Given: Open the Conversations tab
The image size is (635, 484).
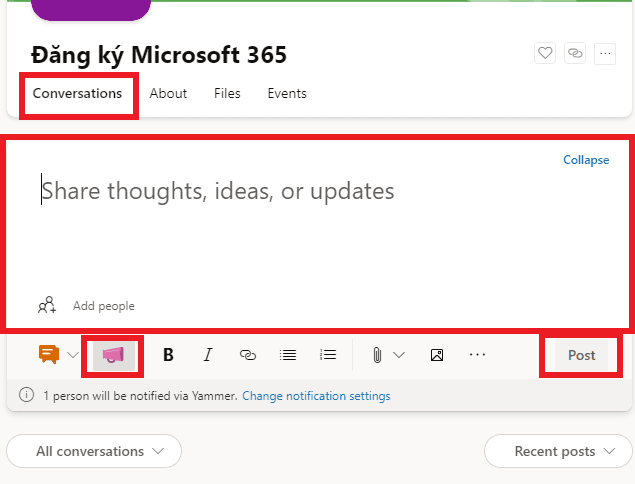Looking at the screenshot, I should pos(77,94).
